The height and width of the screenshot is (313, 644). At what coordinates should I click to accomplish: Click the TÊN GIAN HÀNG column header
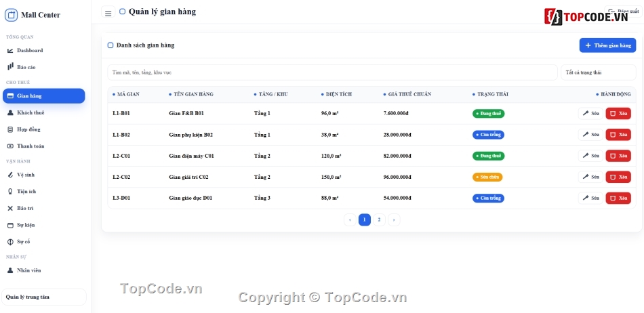191,94
